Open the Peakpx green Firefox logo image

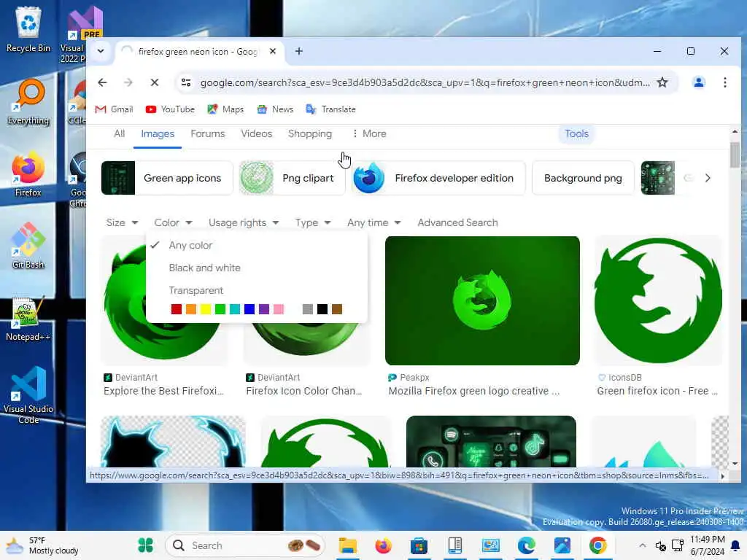click(x=482, y=300)
